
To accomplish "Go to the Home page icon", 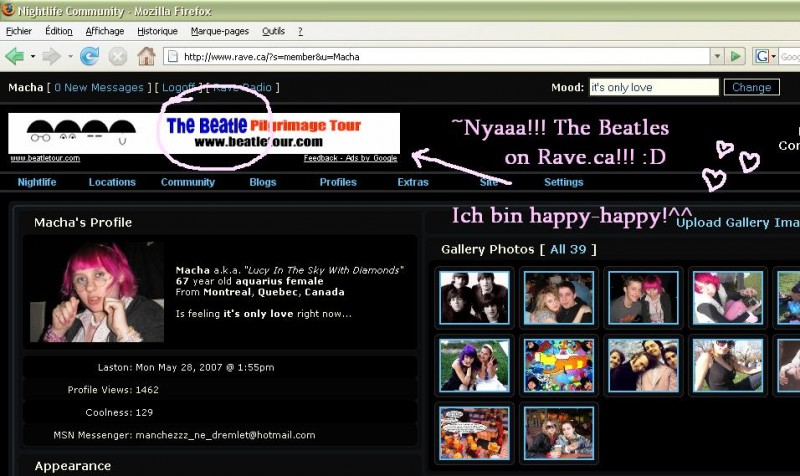I will coord(146,56).
